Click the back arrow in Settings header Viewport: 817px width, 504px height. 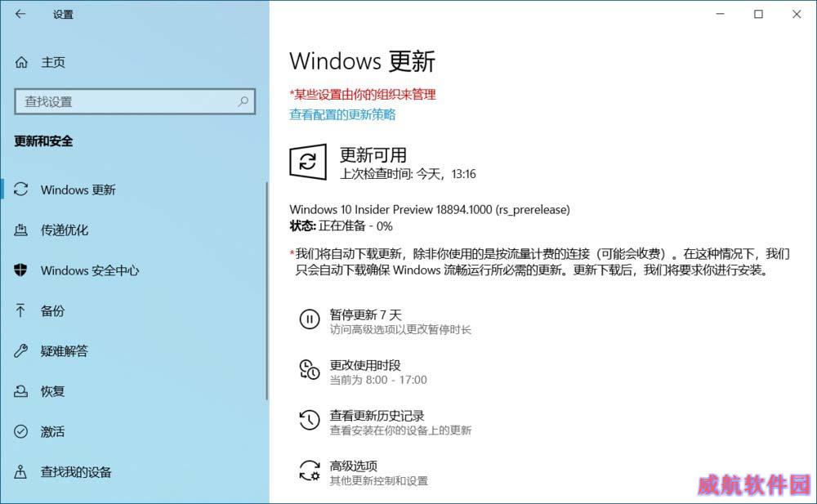20,14
